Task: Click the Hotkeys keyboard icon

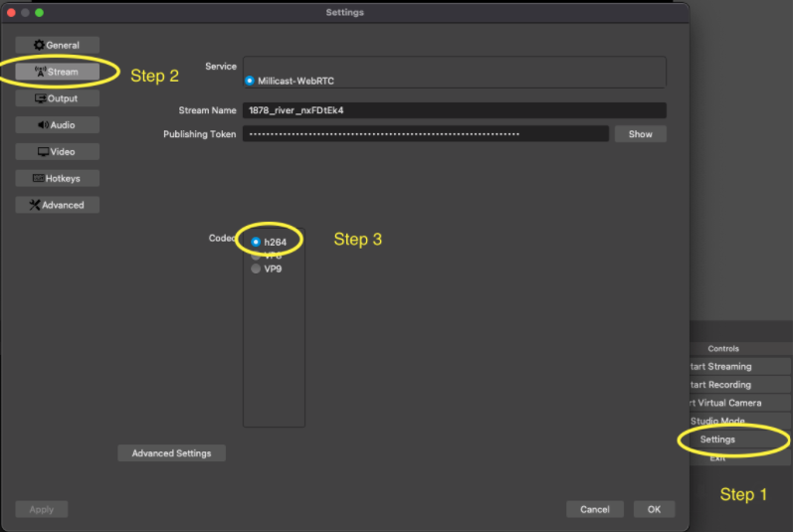Action: (x=38, y=179)
